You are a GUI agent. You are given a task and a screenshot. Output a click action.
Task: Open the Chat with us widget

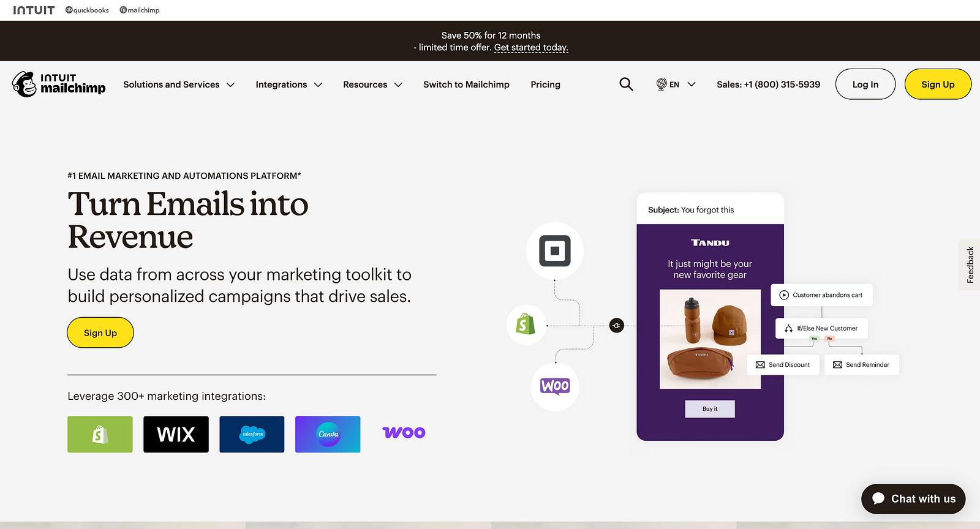[913, 498]
